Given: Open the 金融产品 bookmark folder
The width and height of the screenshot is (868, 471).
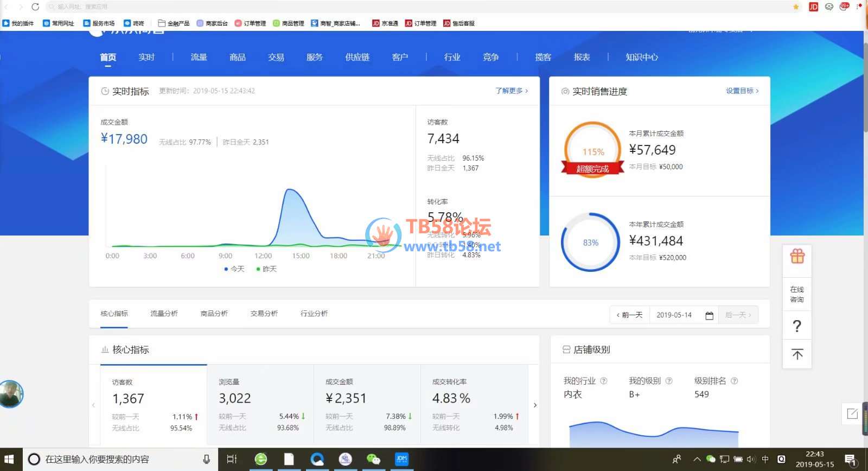Looking at the screenshot, I should (x=174, y=23).
